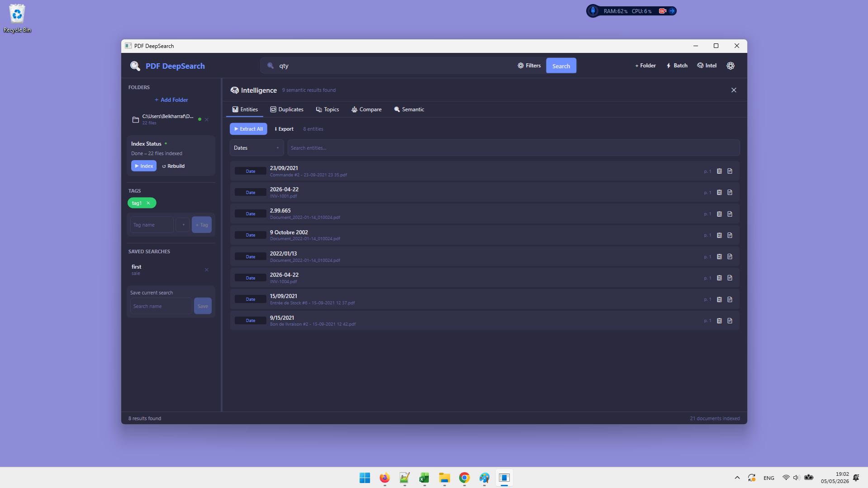Select the entity row '9 Octobre 2002'

point(484,235)
